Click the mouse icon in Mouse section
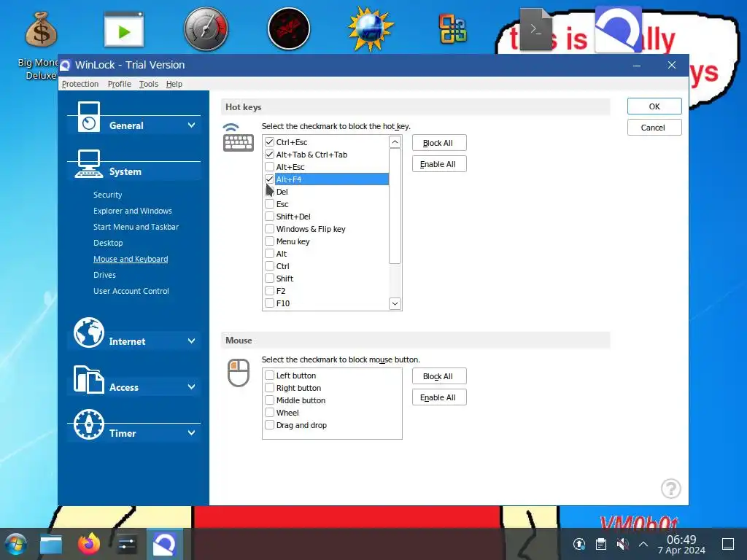Screen dimensions: 747x560 pyautogui.click(x=239, y=373)
